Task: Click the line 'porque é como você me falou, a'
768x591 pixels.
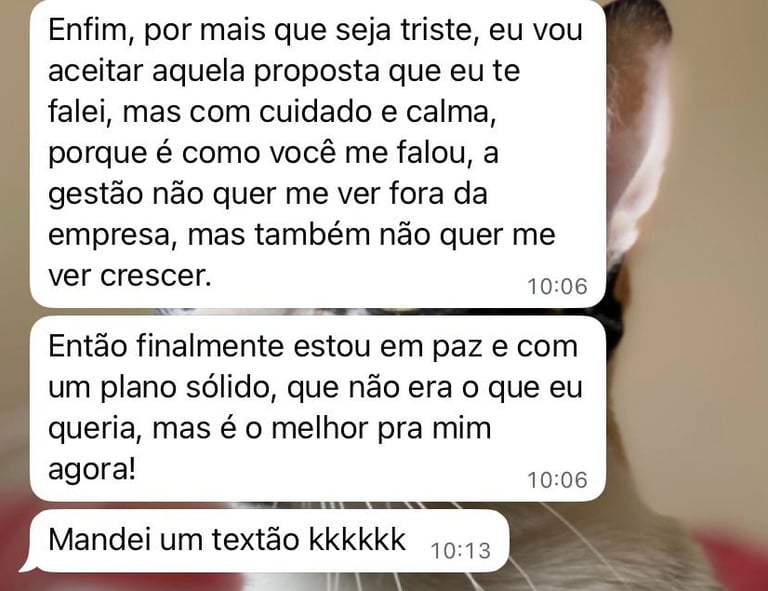Action: (x=273, y=154)
